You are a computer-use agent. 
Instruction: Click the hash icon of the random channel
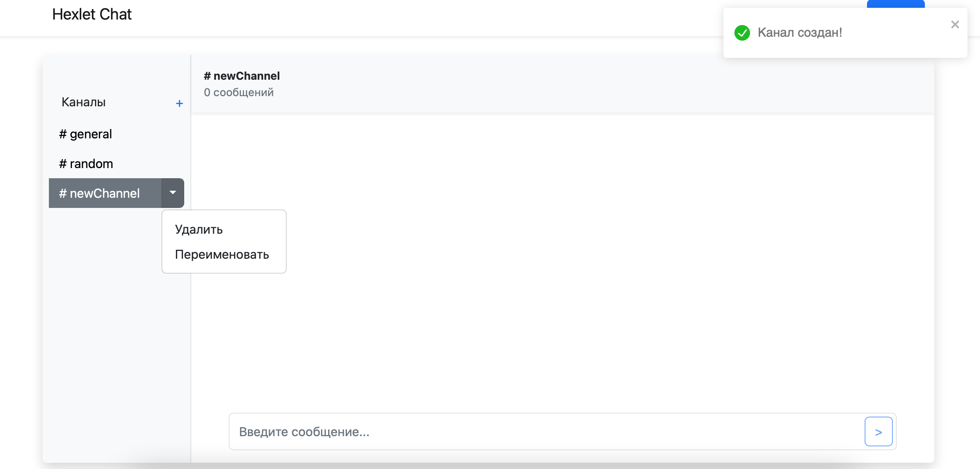point(63,163)
